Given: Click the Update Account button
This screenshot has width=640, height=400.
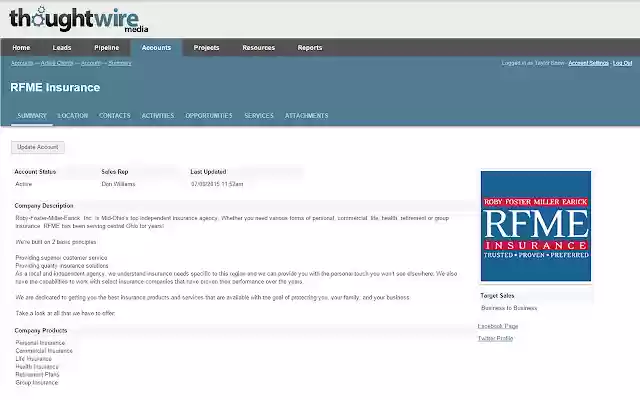Looking at the screenshot, I should pos(38,147).
